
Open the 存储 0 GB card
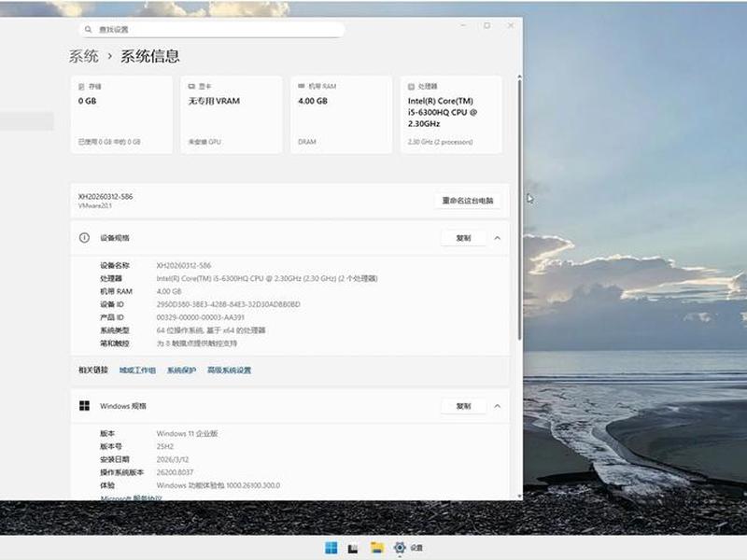click(x=121, y=114)
